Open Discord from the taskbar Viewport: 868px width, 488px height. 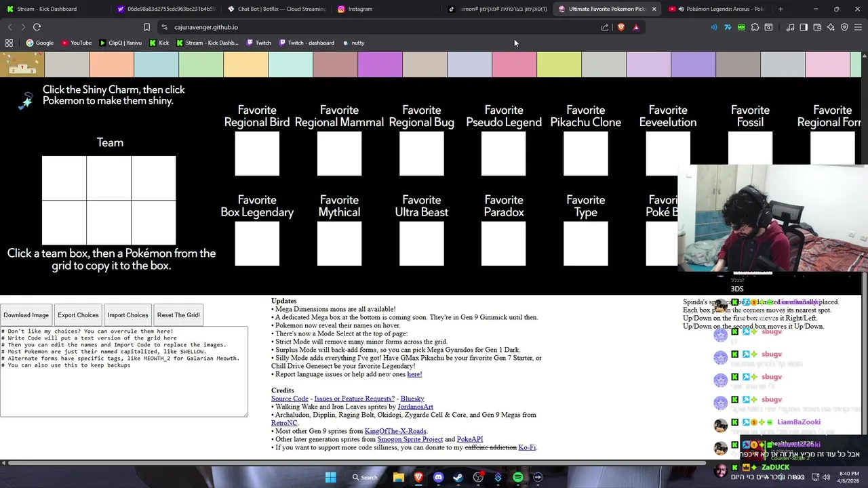(438, 477)
